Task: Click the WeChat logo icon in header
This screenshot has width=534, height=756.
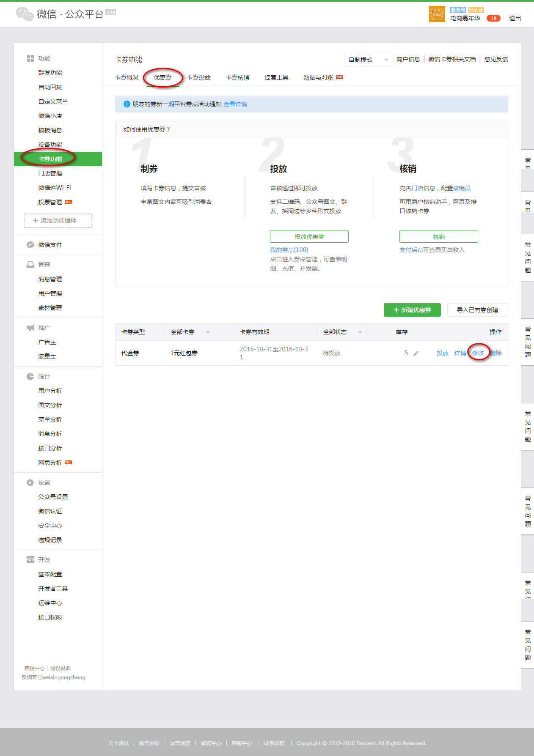Action: click(x=25, y=14)
